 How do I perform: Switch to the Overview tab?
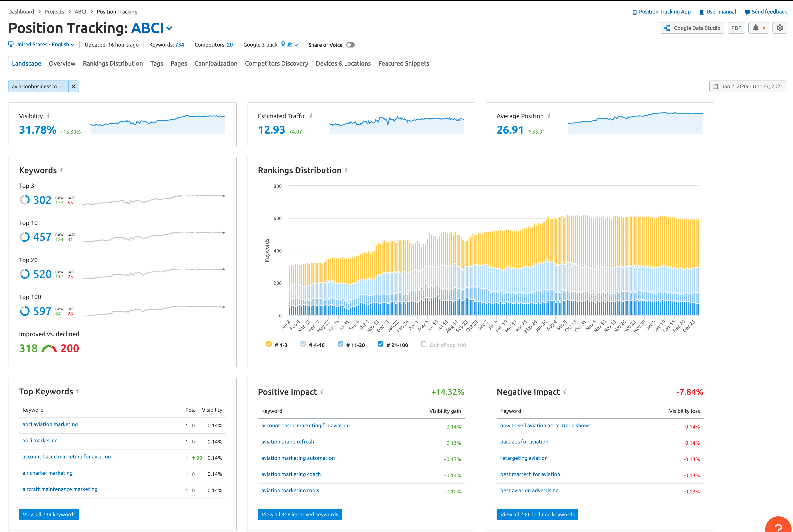[x=62, y=63]
